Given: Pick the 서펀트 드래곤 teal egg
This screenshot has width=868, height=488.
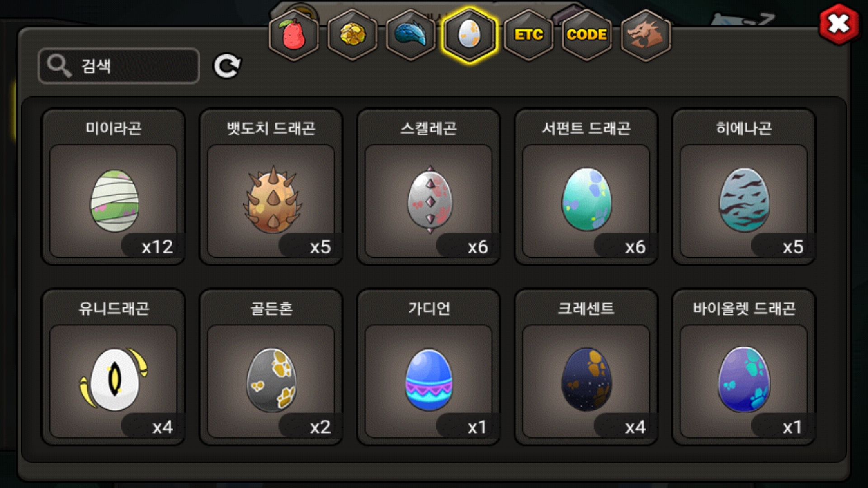Looking at the screenshot, I should coord(586,187).
